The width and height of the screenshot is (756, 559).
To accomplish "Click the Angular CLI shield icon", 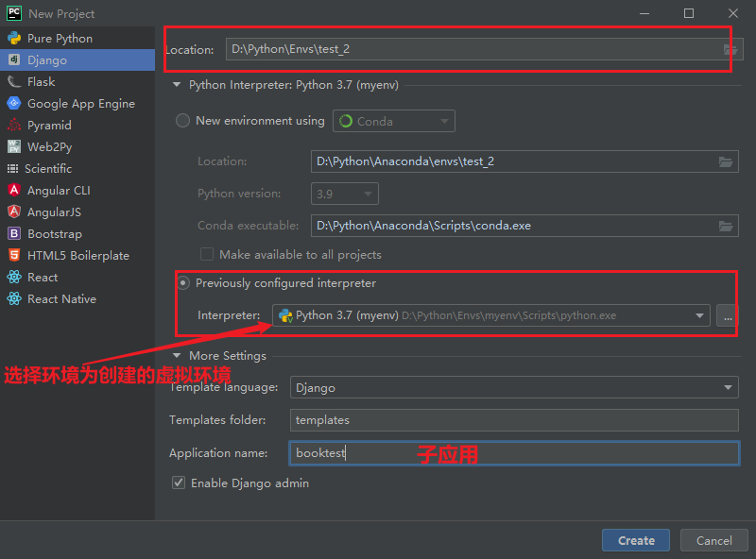I will pos(14,190).
